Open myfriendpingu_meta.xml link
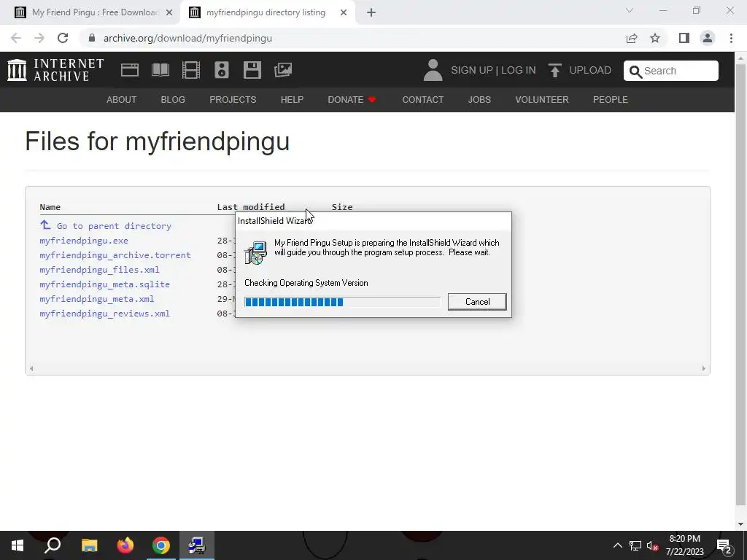This screenshot has height=560, width=747. tap(97, 299)
